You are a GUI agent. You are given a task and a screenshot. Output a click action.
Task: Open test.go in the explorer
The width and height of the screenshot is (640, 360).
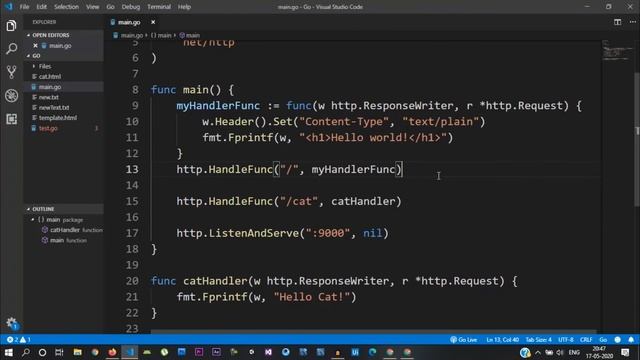tap(48, 128)
